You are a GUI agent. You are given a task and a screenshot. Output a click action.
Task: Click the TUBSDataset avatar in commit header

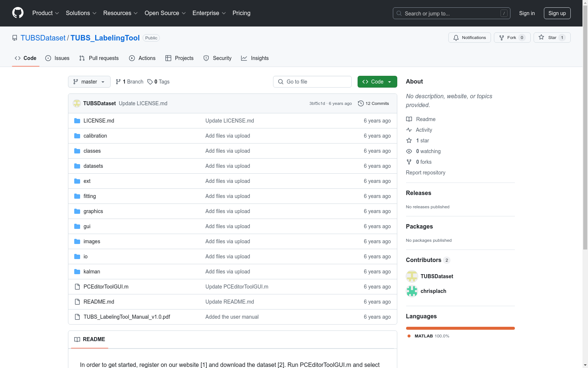coord(77,103)
